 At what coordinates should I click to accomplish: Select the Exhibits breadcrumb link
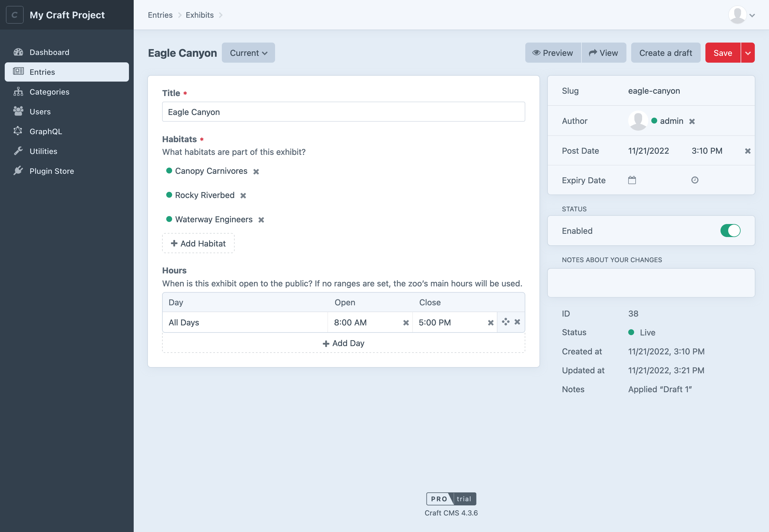[199, 14]
